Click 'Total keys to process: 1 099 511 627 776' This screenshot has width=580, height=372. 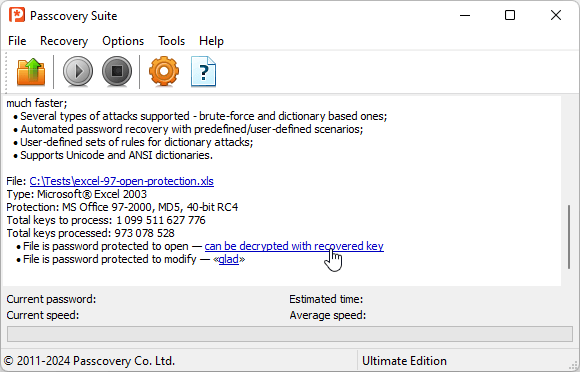pyautogui.click(x=106, y=220)
